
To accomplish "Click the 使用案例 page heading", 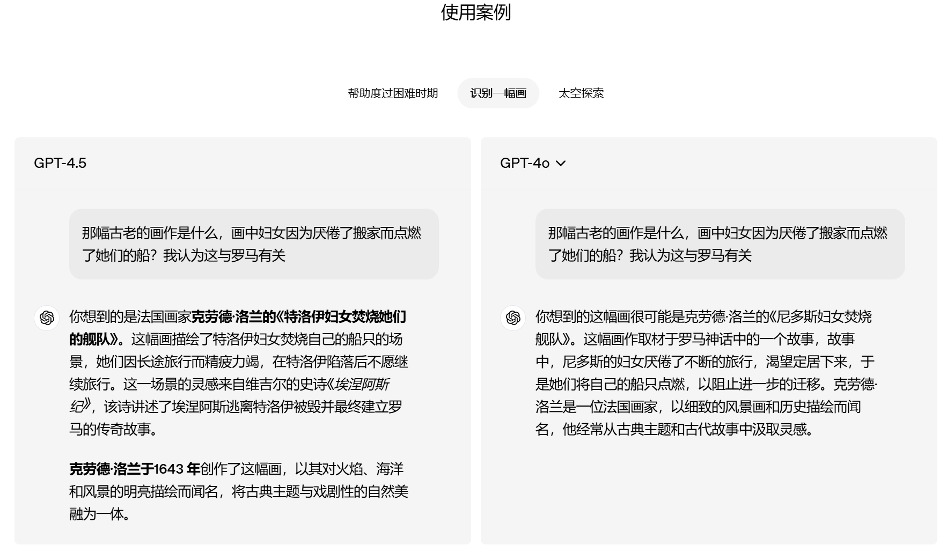I will click(475, 12).
